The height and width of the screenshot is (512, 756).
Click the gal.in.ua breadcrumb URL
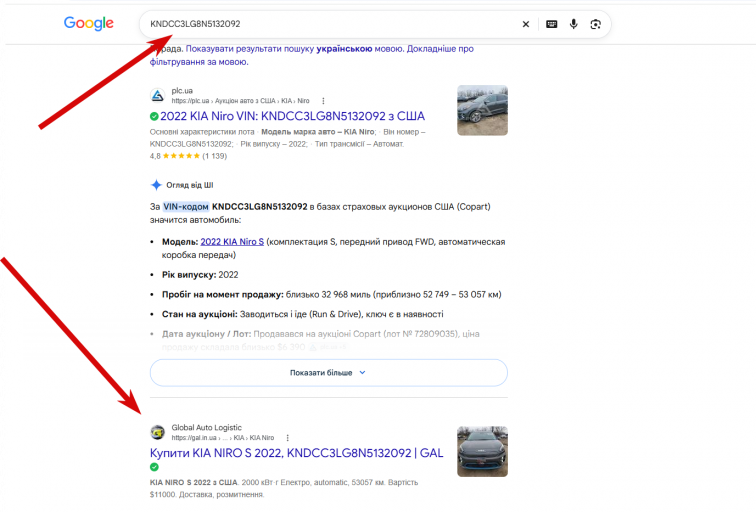(x=223, y=438)
